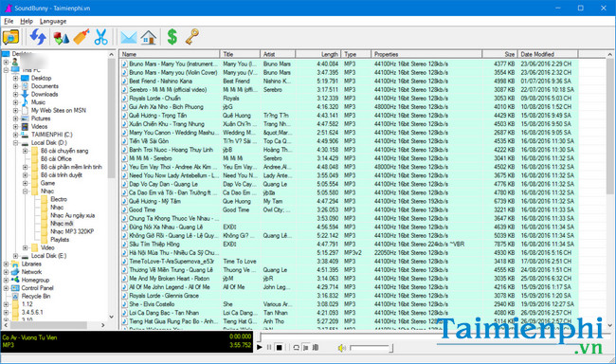
Task: Select the Playlists folder in tree
Action: [x=60, y=240]
